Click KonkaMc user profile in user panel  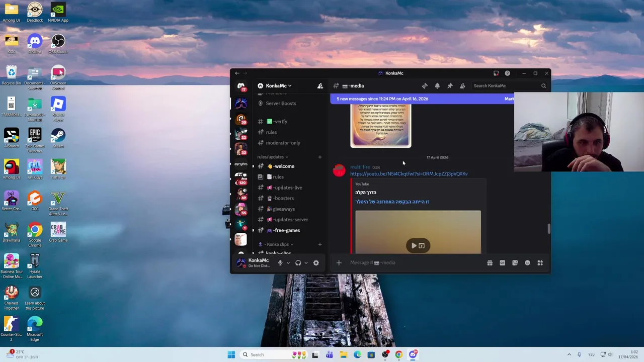point(254,263)
